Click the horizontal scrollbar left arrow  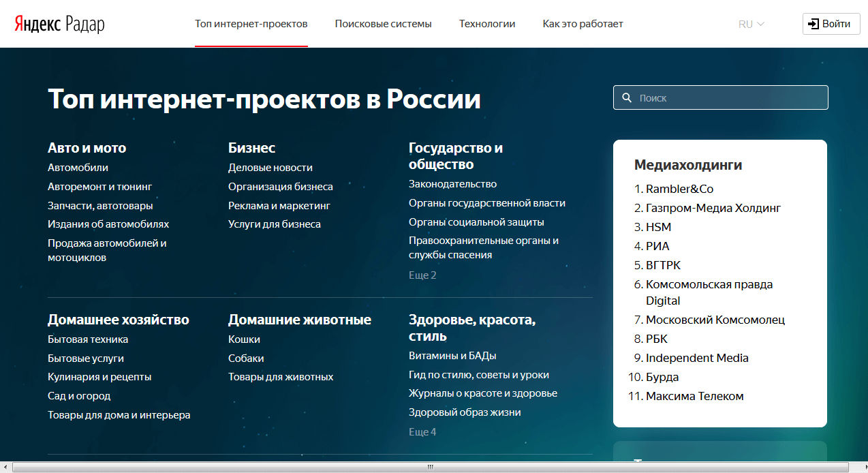(5, 467)
